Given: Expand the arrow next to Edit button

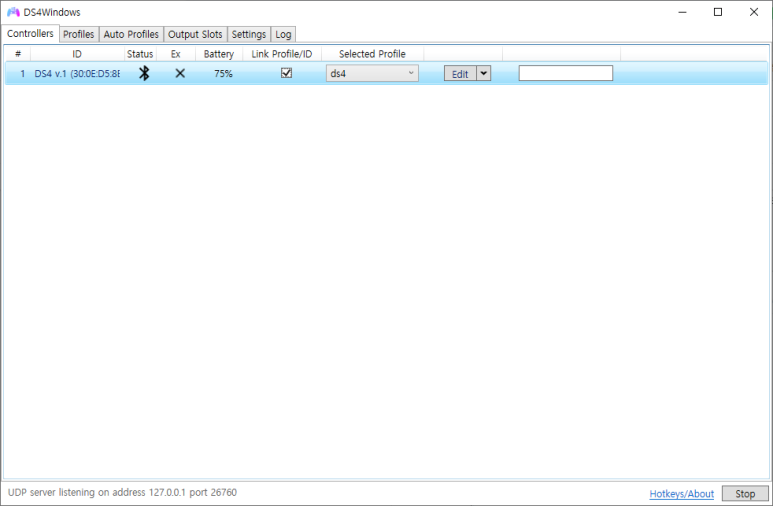Looking at the screenshot, I should click(x=484, y=73).
